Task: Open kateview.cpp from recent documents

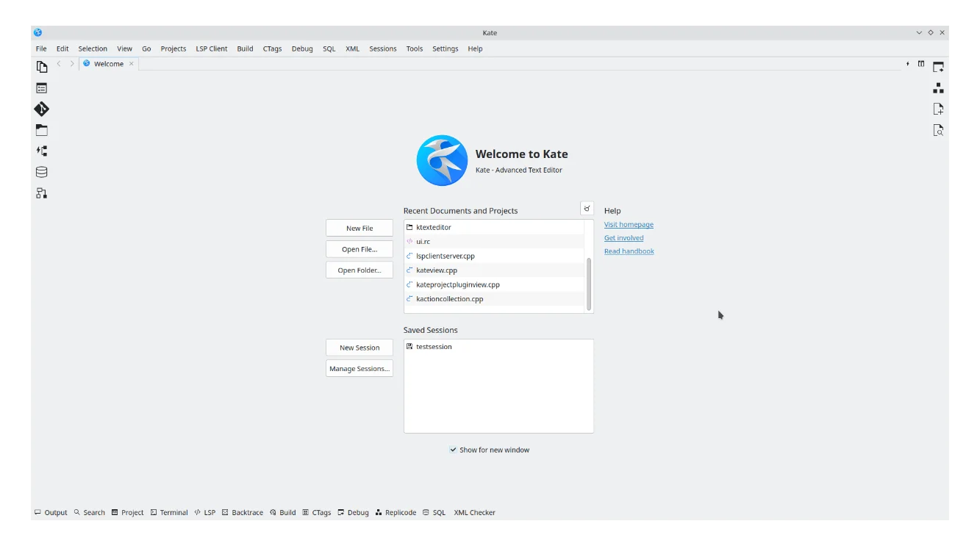Action: pos(437,270)
